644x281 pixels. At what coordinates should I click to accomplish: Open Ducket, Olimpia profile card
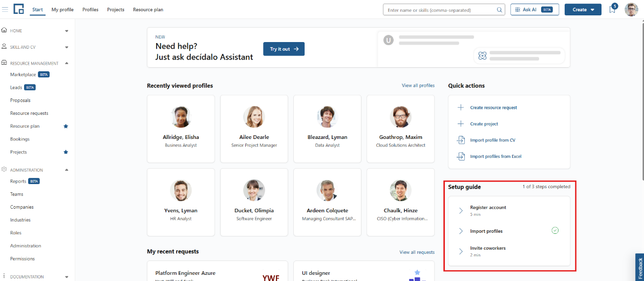point(254,202)
